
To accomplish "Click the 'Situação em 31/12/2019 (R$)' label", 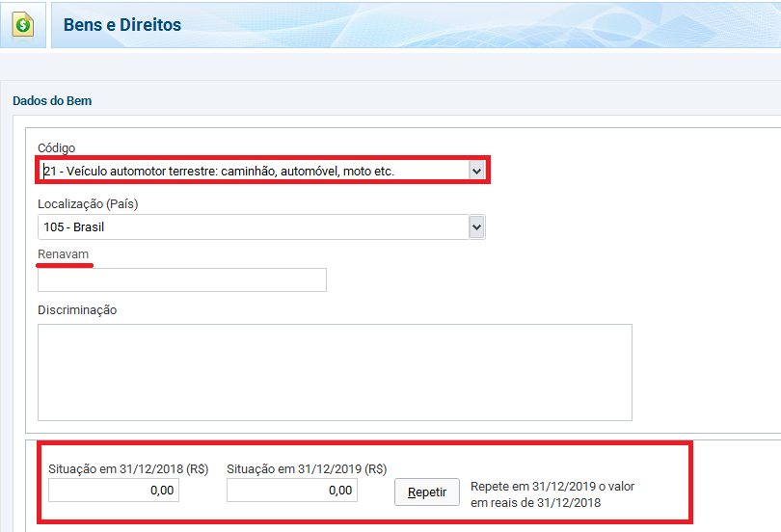I will [307, 469].
